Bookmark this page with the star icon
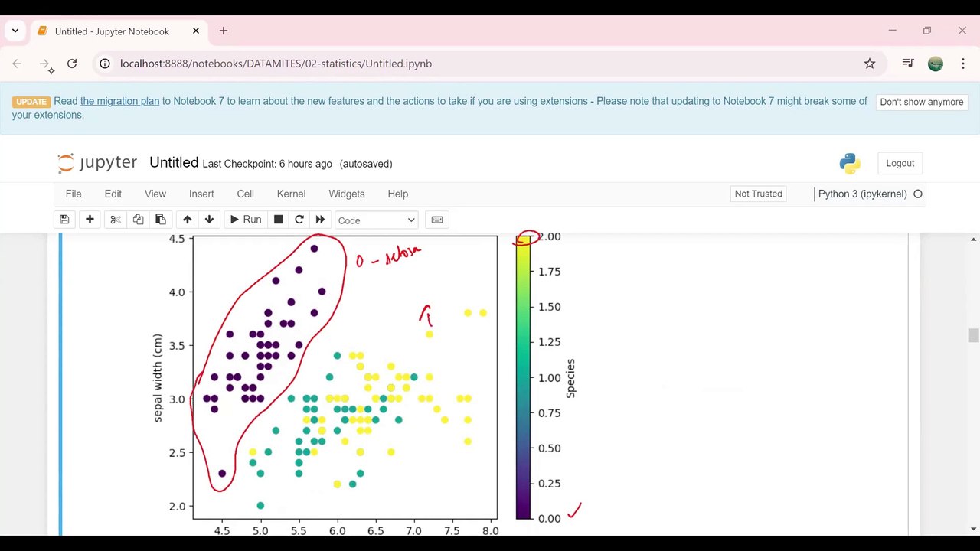The height and width of the screenshot is (551, 980). (870, 64)
